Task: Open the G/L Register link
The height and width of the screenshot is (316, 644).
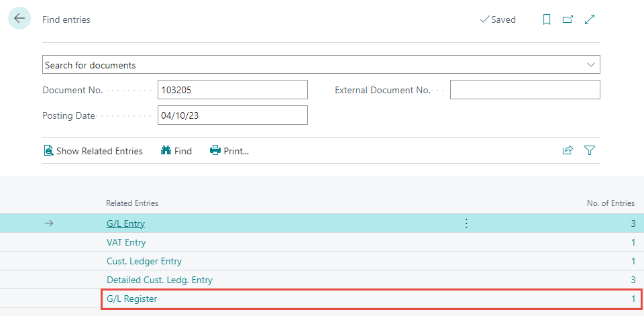Action: coord(132,299)
